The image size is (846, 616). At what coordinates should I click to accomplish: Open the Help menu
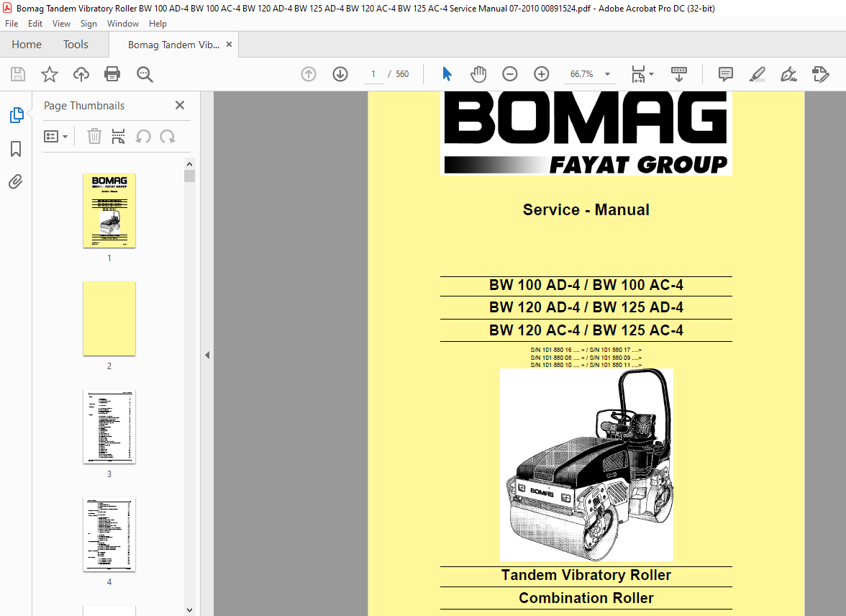click(x=158, y=24)
